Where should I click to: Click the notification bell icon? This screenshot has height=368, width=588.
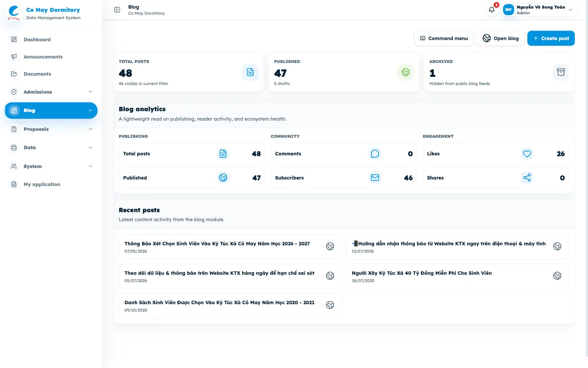[x=492, y=10]
